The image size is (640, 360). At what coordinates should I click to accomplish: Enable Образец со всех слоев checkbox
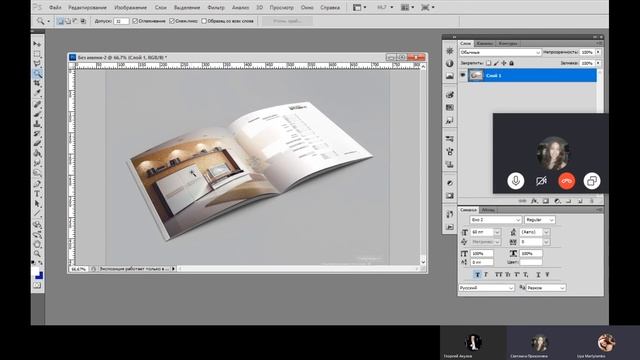[x=204, y=21]
